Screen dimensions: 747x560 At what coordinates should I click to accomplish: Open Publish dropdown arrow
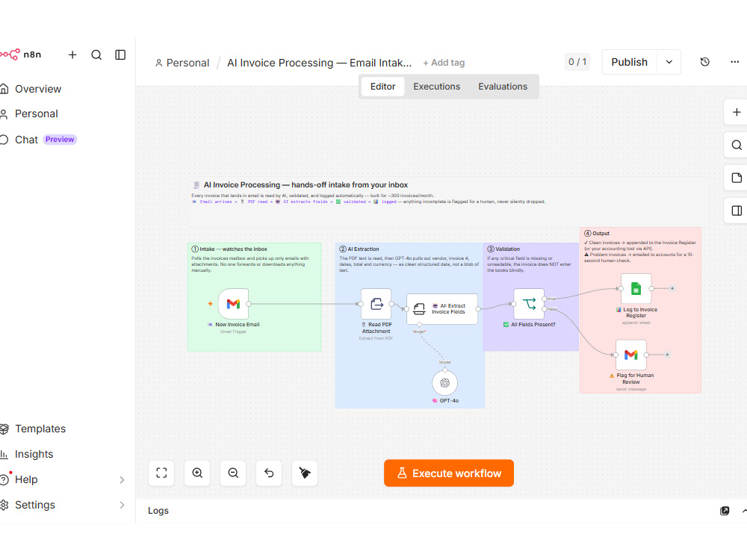(x=669, y=62)
